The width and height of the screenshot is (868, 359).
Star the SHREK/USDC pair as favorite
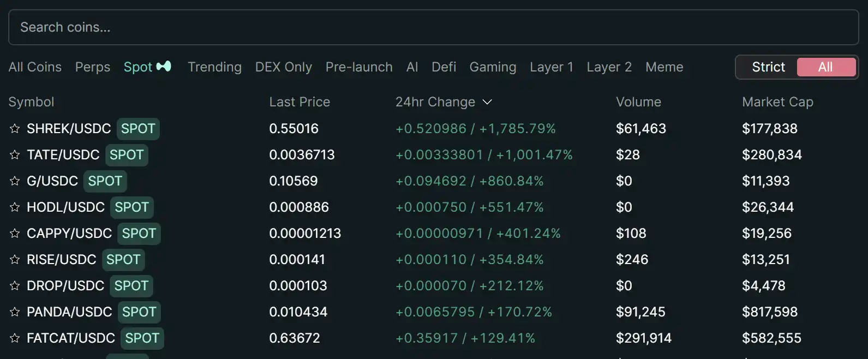pyautogui.click(x=15, y=129)
